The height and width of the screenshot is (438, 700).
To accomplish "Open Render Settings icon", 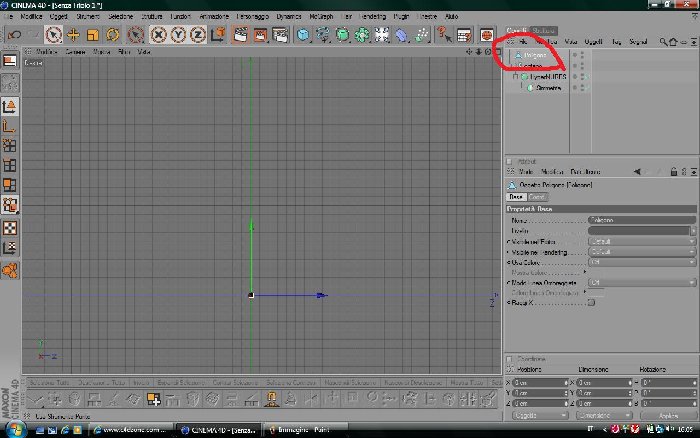I will (x=280, y=34).
